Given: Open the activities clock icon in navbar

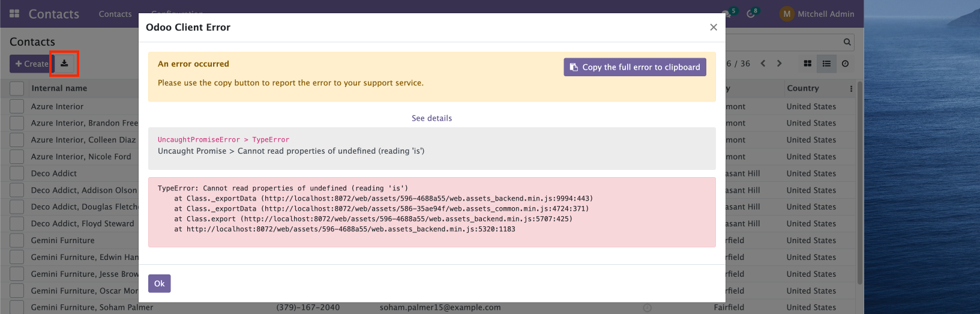Looking at the screenshot, I should point(751,13).
